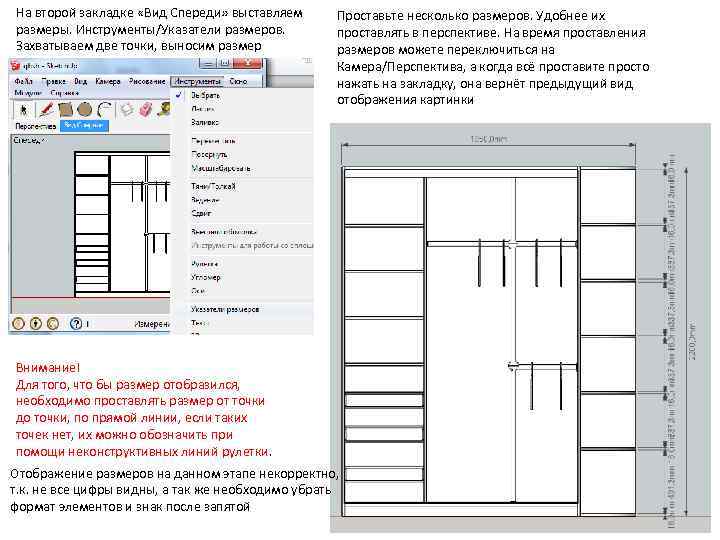Open the Правка menu
Screen dimensions: 720x540
(54, 81)
